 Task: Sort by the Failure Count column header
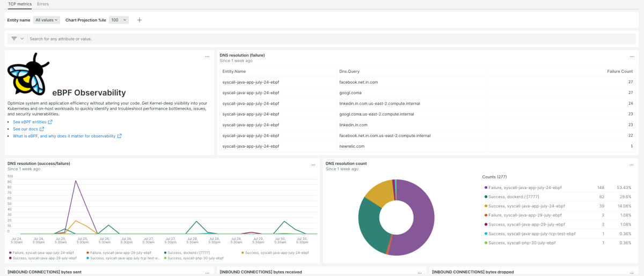pos(620,71)
